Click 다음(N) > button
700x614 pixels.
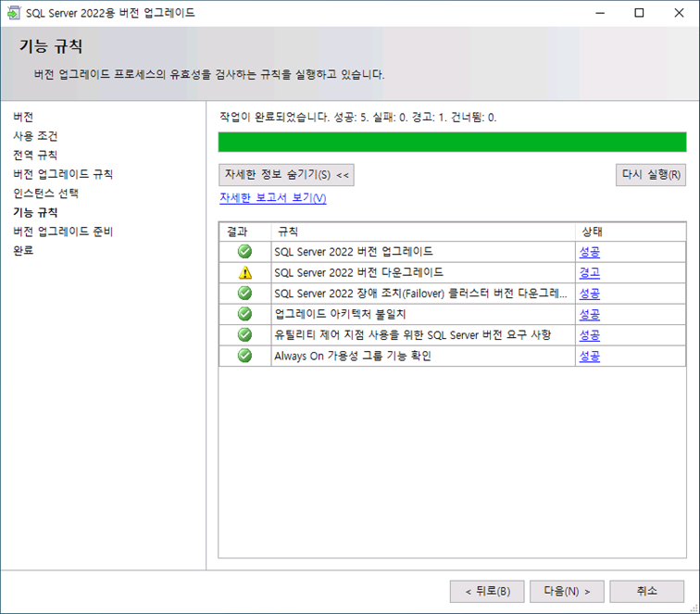[x=567, y=591]
